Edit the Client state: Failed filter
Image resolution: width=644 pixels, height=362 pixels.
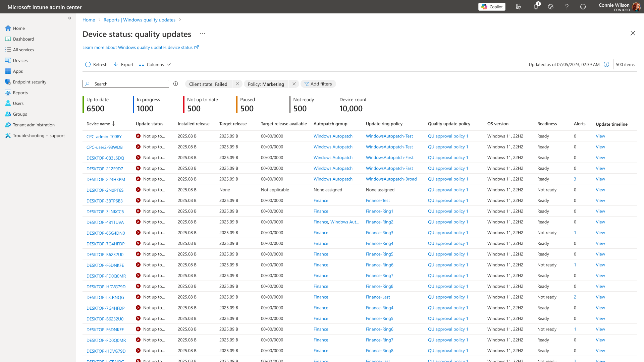(208, 84)
